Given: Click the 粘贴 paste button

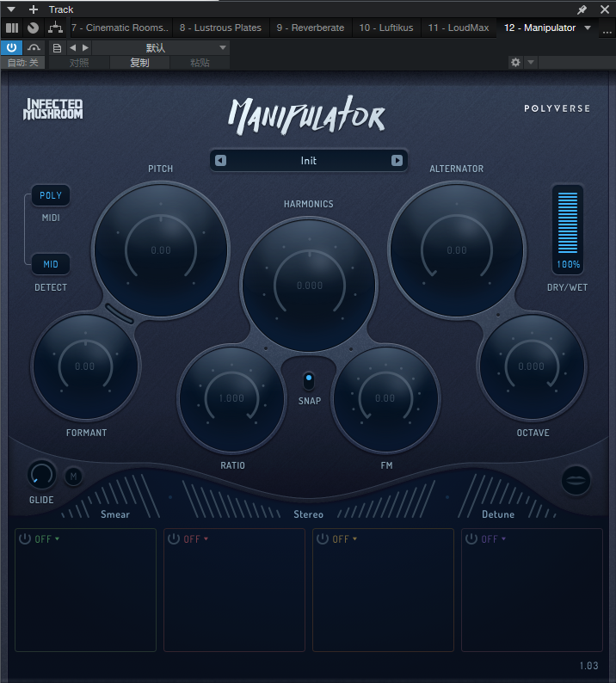Looking at the screenshot, I should [200, 63].
